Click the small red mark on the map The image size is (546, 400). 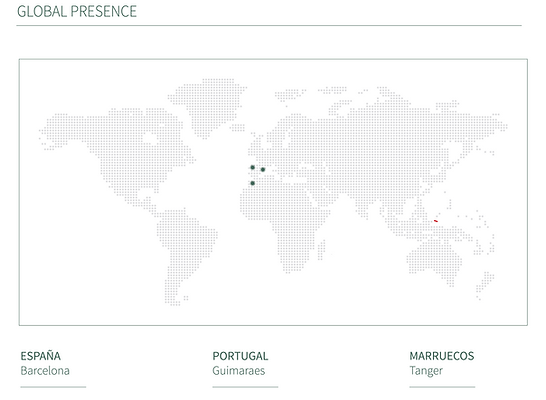pyautogui.click(x=436, y=221)
